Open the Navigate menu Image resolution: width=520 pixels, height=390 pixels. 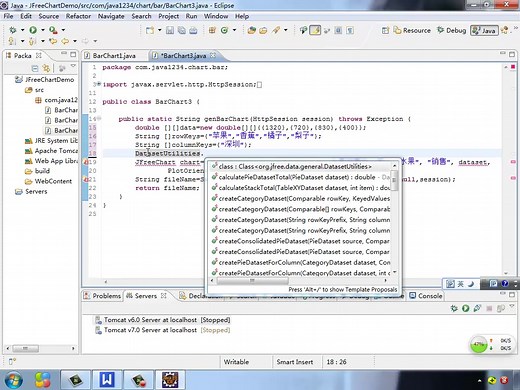[x=111, y=16]
